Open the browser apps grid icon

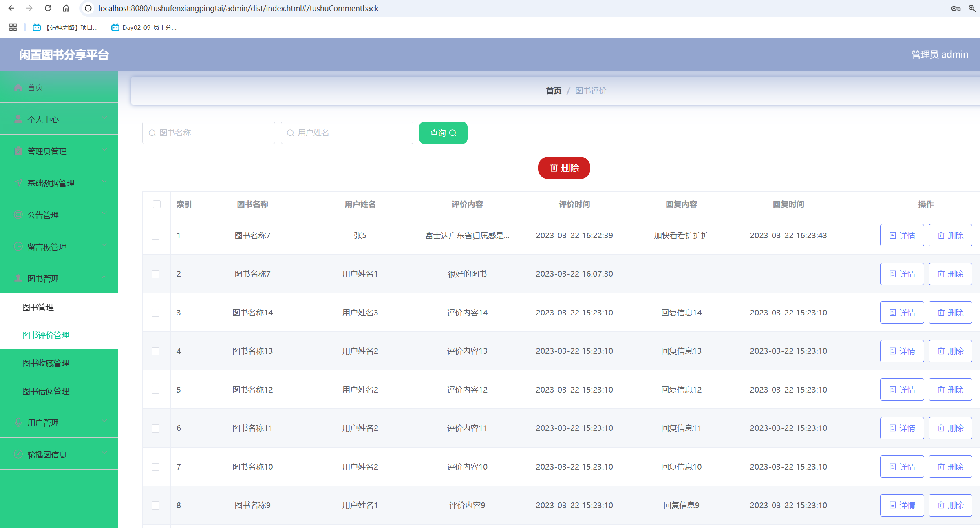pos(13,27)
